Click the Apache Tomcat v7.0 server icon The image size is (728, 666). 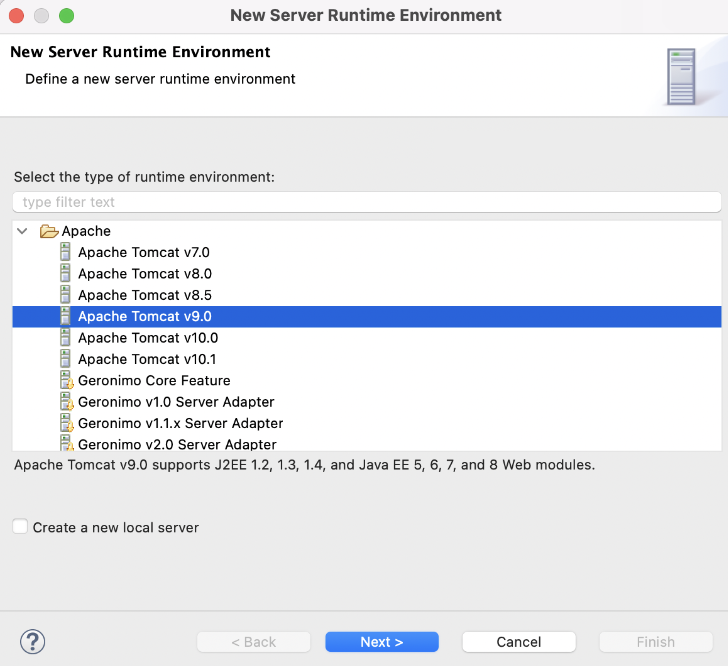pos(65,252)
